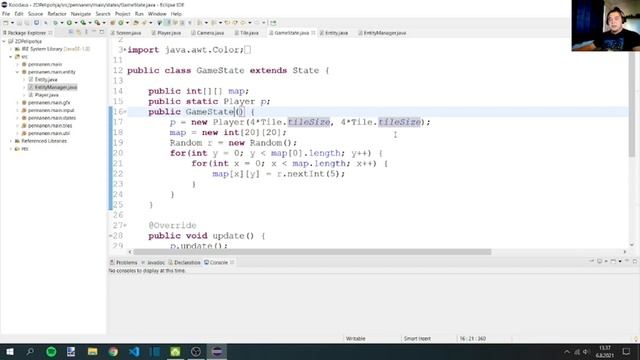This screenshot has height=360, width=640.
Task: Click the External Tools toolbar icon
Action: coord(97,23)
